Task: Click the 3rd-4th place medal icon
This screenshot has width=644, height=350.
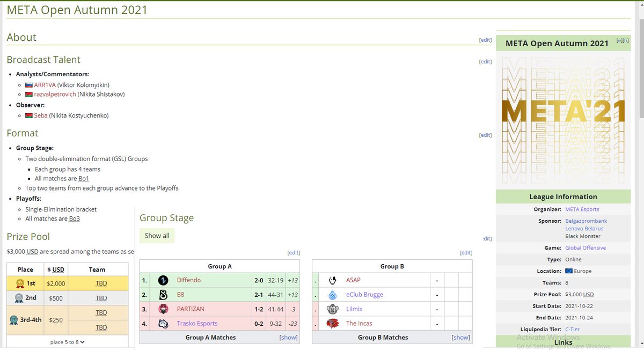Action: (13, 319)
